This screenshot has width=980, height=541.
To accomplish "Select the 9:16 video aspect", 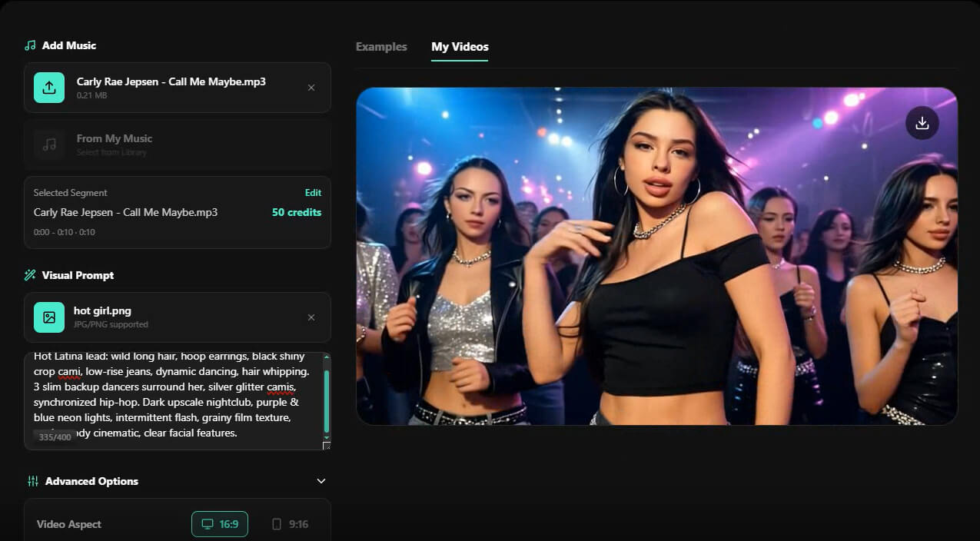I will point(290,524).
